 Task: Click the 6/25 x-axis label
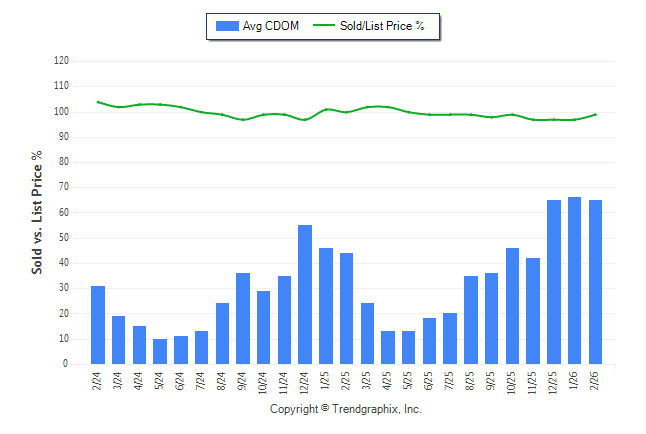[x=430, y=382]
